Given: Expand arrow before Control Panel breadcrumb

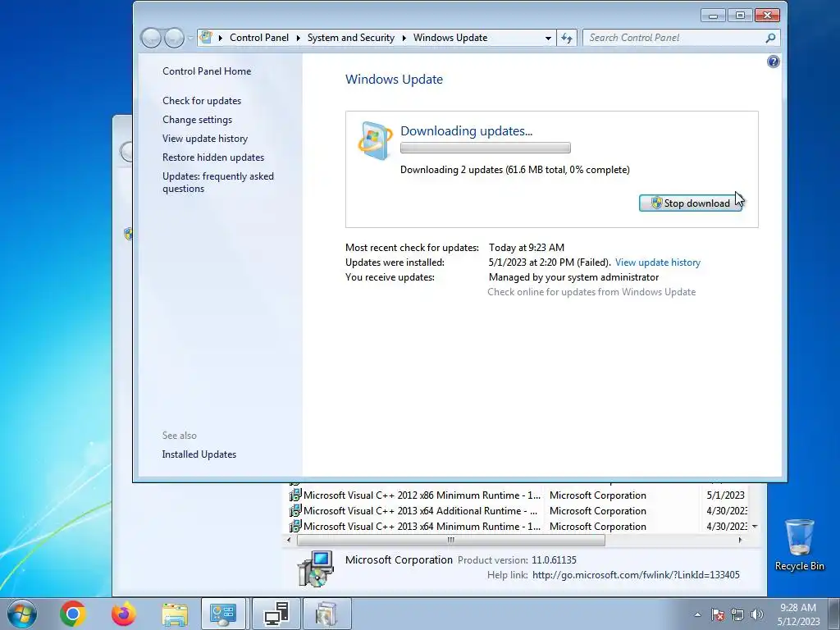Looking at the screenshot, I should pyautogui.click(x=220, y=38).
